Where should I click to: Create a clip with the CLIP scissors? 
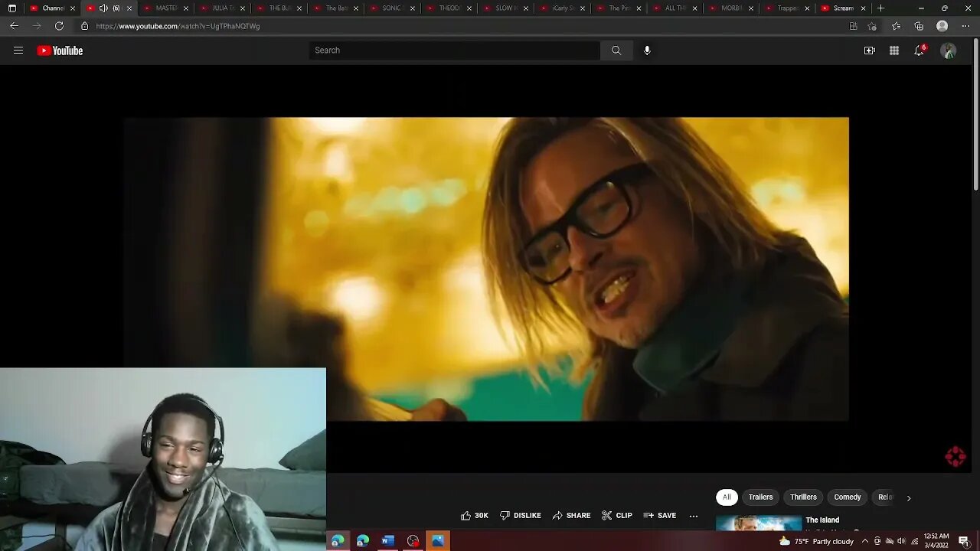[x=617, y=516]
